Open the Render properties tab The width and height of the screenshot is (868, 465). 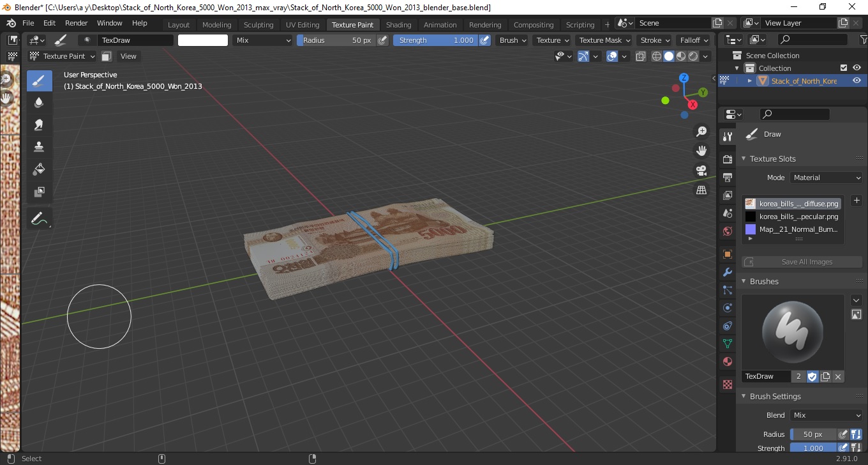click(727, 159)
